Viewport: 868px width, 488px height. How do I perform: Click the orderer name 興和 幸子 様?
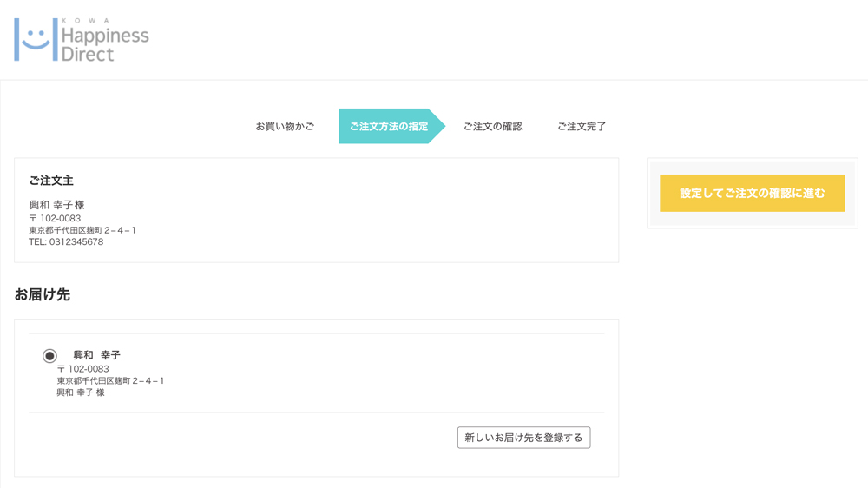click(56, 205)
